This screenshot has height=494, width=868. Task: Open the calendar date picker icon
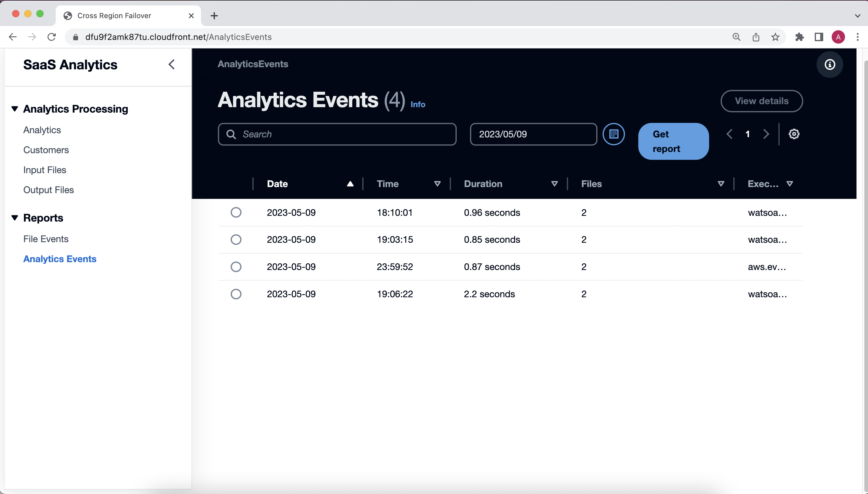[x=613, y=134]
